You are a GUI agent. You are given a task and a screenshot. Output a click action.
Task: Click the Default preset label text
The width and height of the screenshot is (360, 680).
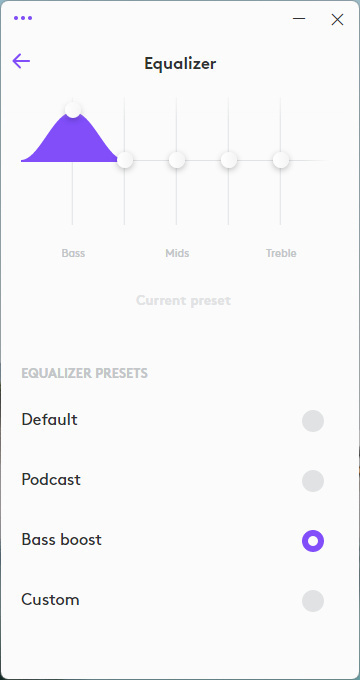[49, 419]
